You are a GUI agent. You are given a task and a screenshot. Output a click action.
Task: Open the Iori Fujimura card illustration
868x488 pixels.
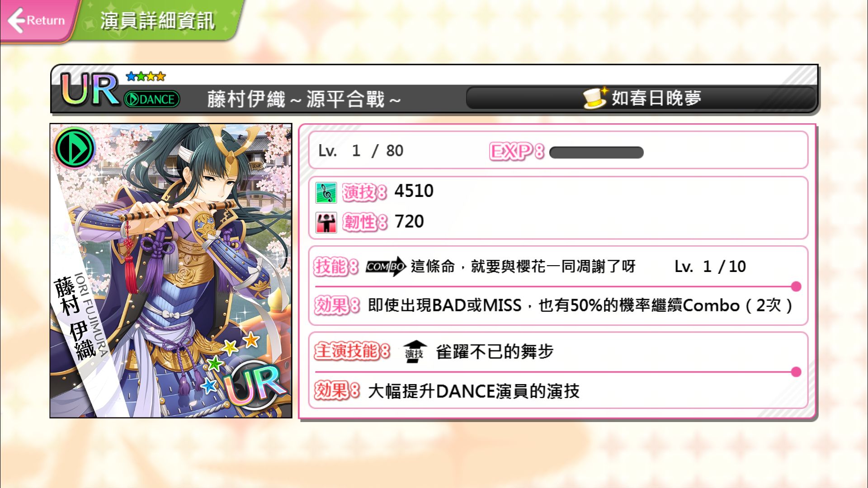(171, 271)
